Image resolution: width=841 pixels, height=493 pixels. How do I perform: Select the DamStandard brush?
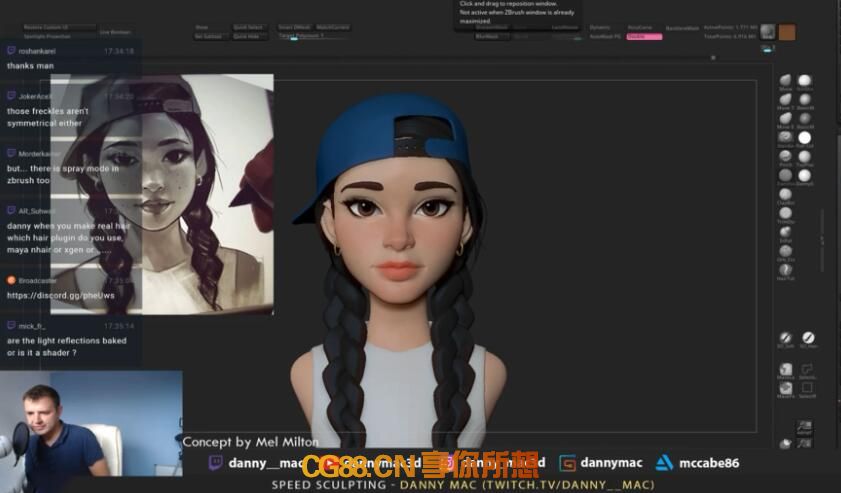coord(785,175)
